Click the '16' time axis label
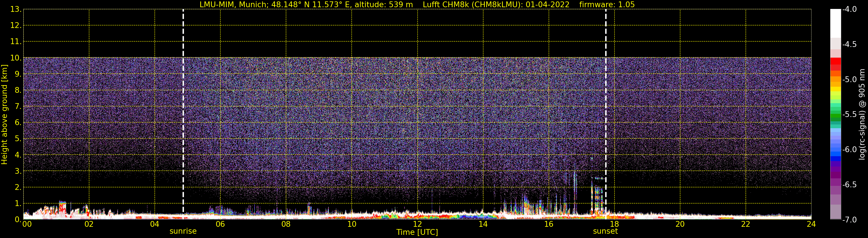The height and width of the screenshot is (238, 868). click(x=549, y=224)
